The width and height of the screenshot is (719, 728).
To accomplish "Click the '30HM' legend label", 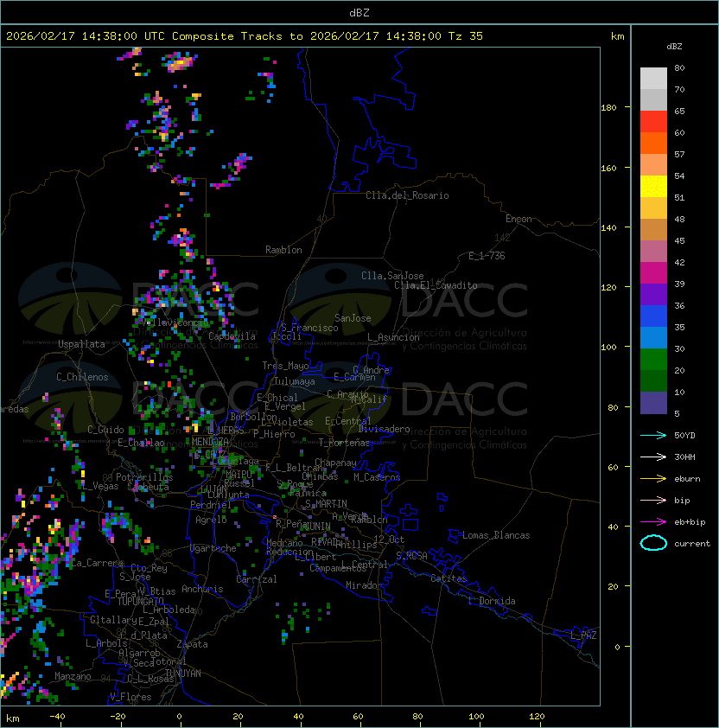I will point(684,457).
